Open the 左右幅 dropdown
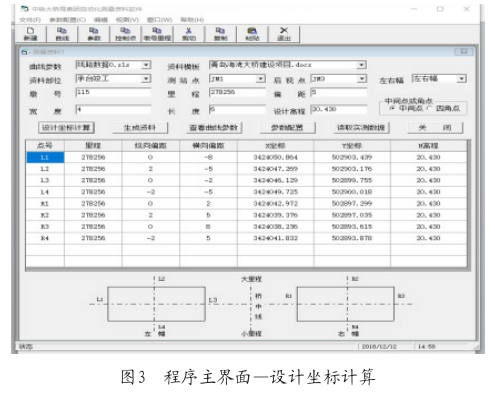Screen dimensions: 495x395 461,79
